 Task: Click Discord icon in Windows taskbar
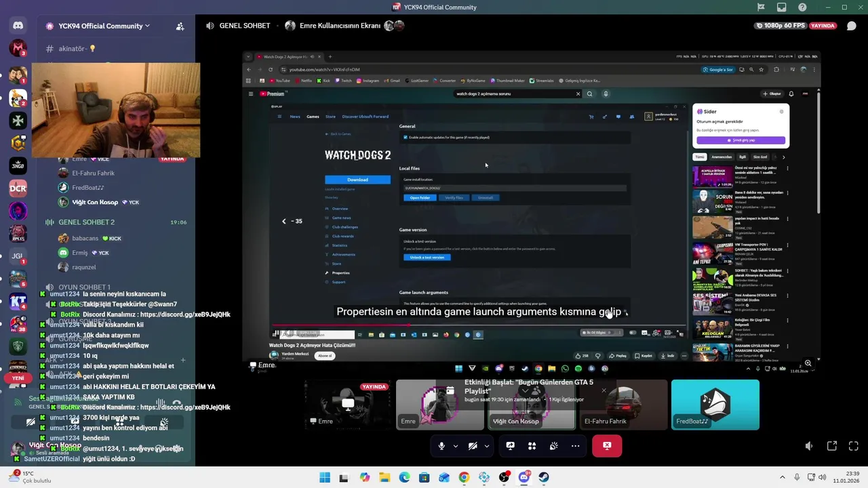[x=524, y=477]
